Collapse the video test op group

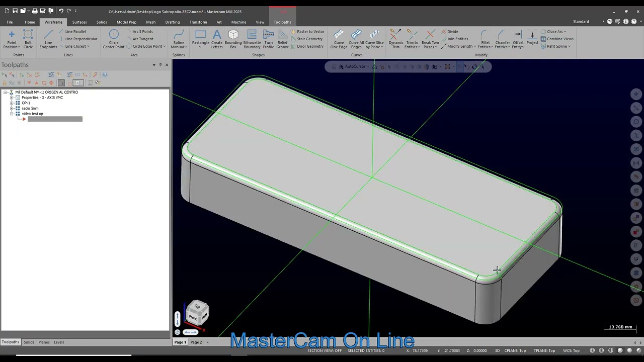(12, 114)
